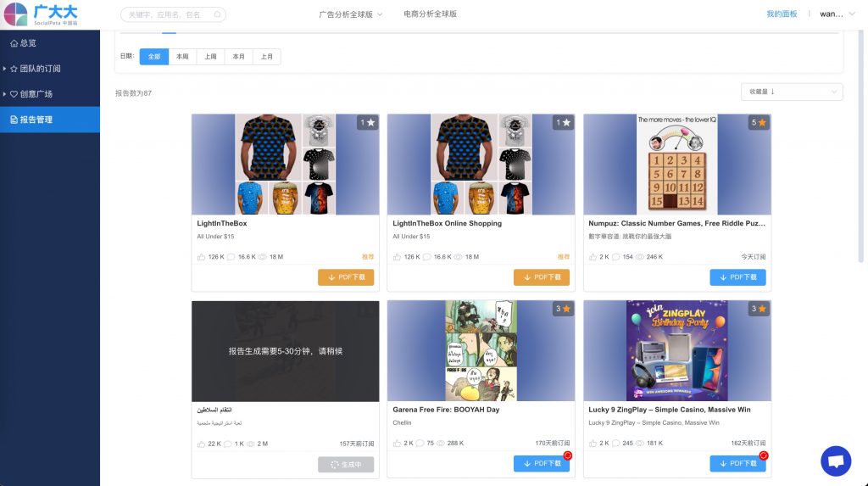Screen dimensions: 868x486
Task: Click thumbs-up icon on LightInTheBox Online Shopping card
Action: coord(397,257)
